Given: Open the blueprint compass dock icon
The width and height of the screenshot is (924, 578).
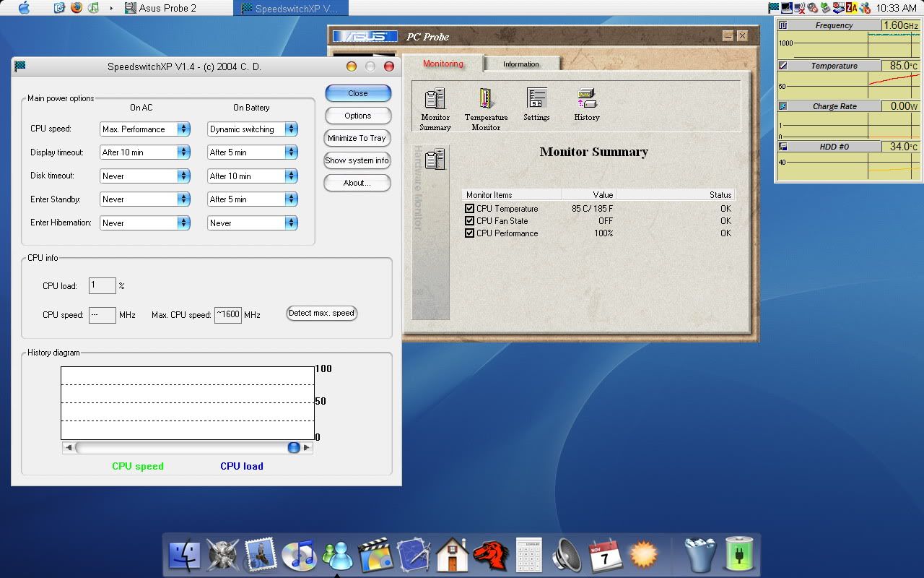Looking at the screenshot, I should click(x=414, y=555).
